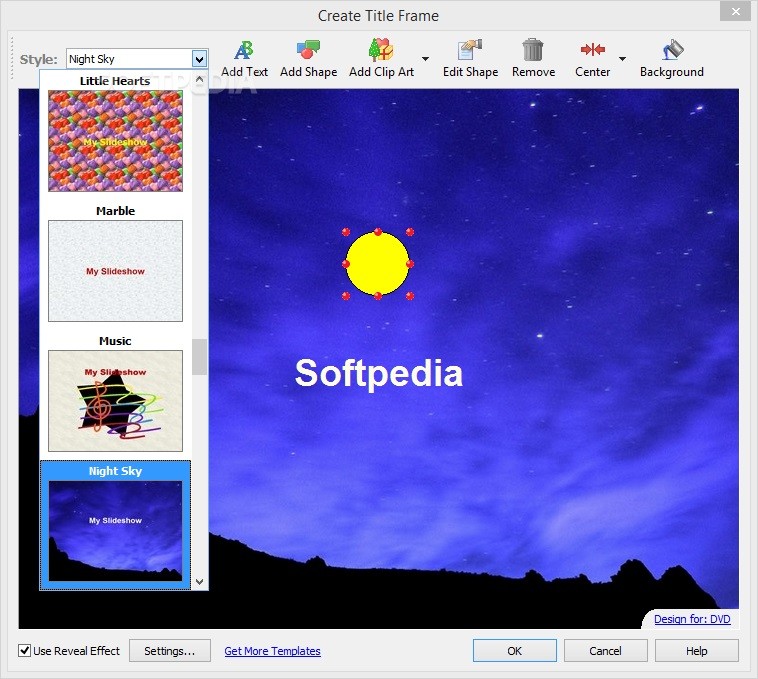Close the Create Title Frame dialog
758x679 pixels.
tap(735, 11)
